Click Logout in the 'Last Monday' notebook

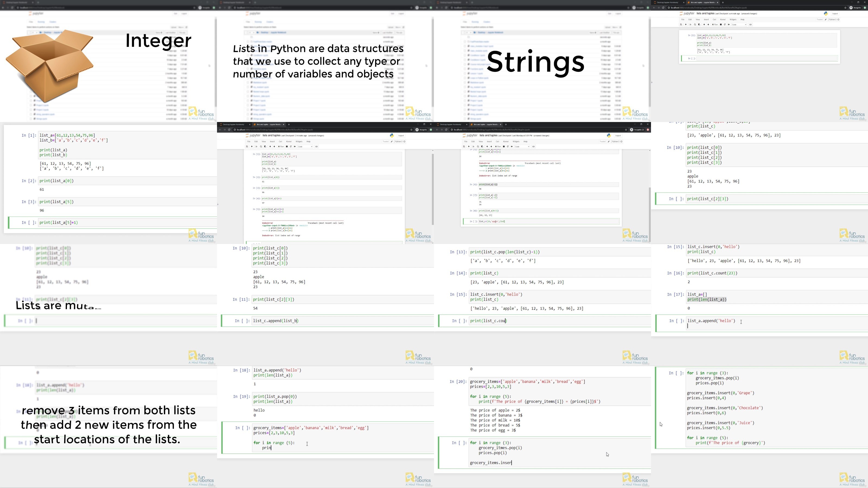pyautogui.click(x=618, y=135)
